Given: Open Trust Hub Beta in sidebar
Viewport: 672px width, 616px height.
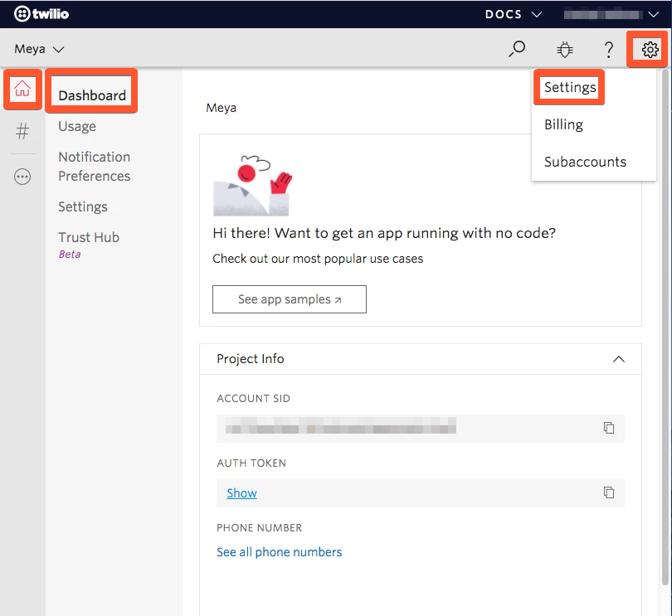Looking at the screenshot, I should click(x=89, y=245).
